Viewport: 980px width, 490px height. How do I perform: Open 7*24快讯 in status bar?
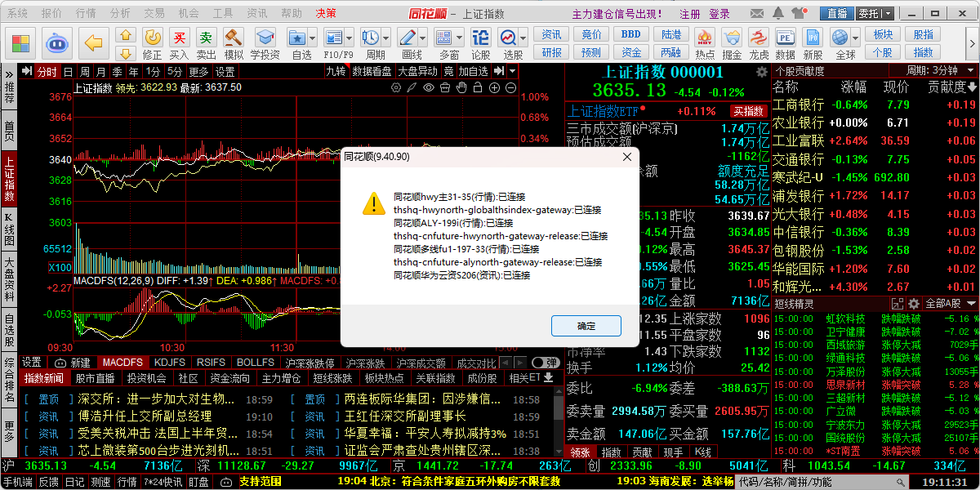click(162, 482)
